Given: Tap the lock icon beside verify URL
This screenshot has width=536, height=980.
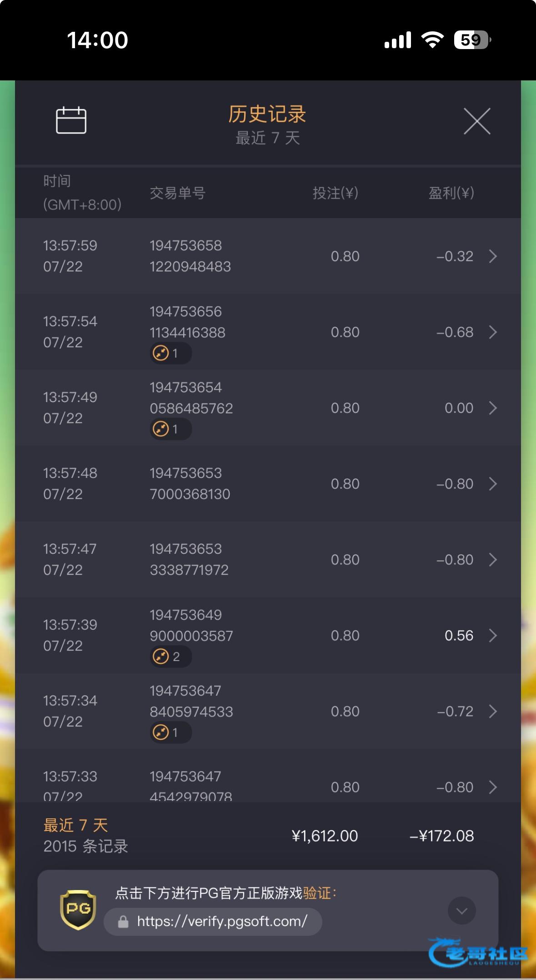Looking at the screenshot, I should [x=123, y=922].
